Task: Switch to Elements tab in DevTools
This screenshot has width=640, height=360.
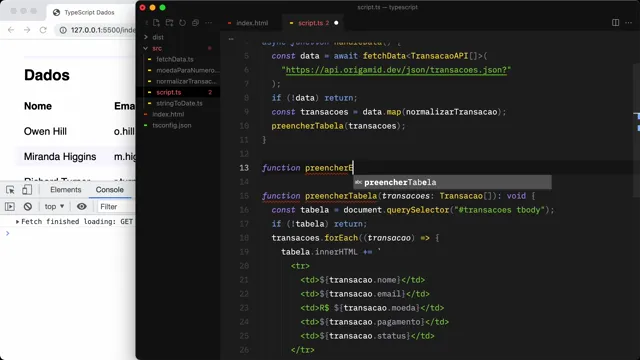Action: [66, 190]
